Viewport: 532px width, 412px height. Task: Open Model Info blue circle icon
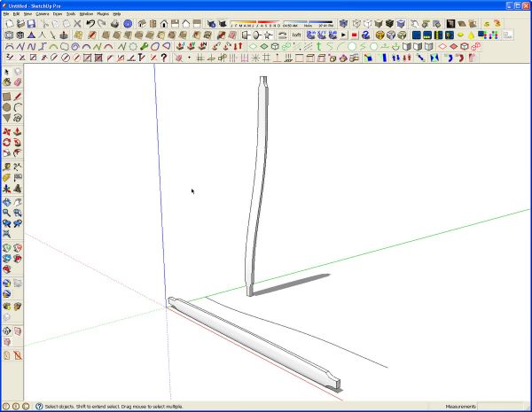coord(128,23)
